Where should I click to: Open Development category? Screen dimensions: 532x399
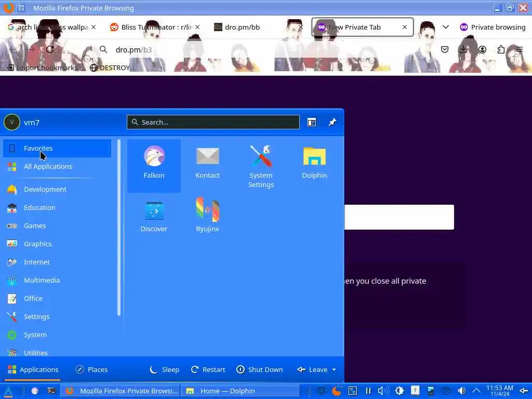pyautogui.click(x=57, y=189)
